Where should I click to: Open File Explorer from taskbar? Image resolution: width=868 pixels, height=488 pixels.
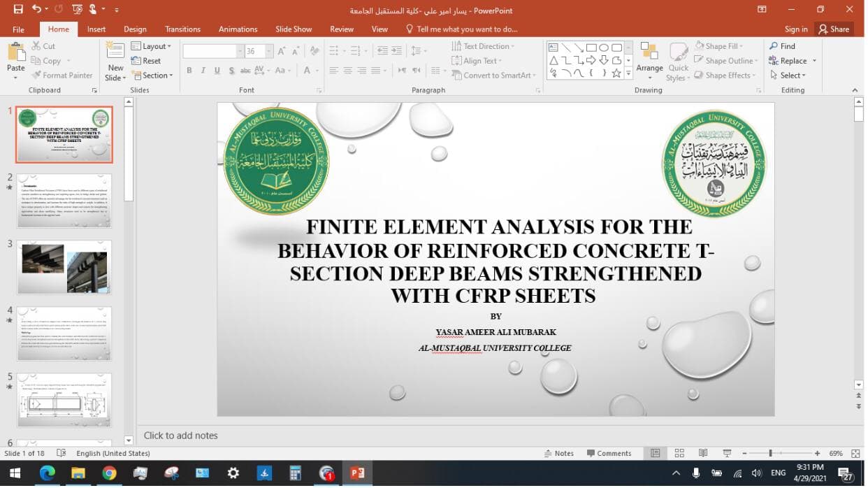click(78, 473)
